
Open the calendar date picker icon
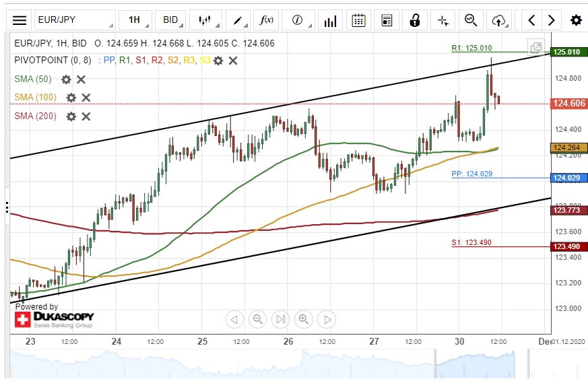358,20
